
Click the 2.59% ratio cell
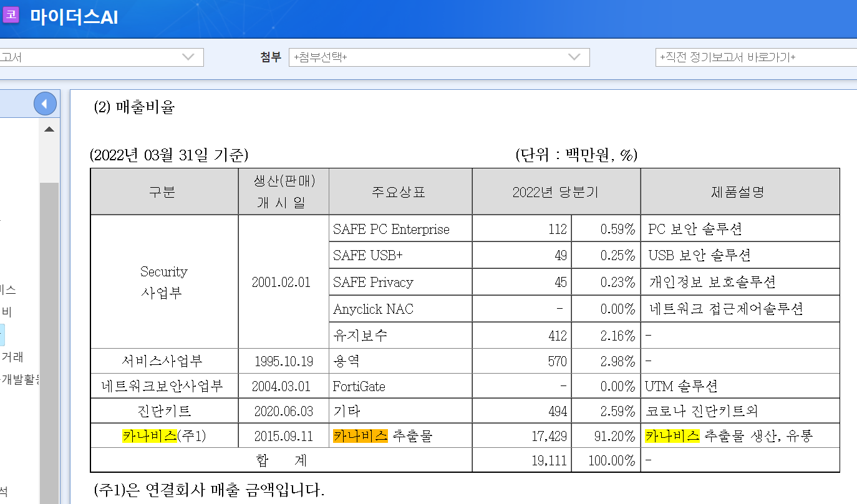606,411
